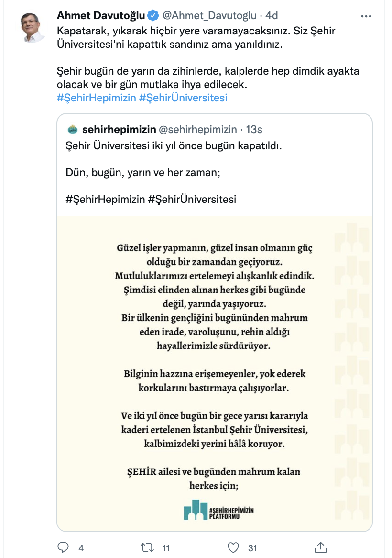Click the @sehirhepimizin quoted handle
Viewport: 392px width, 558px height.
click(x=197, y=130)
